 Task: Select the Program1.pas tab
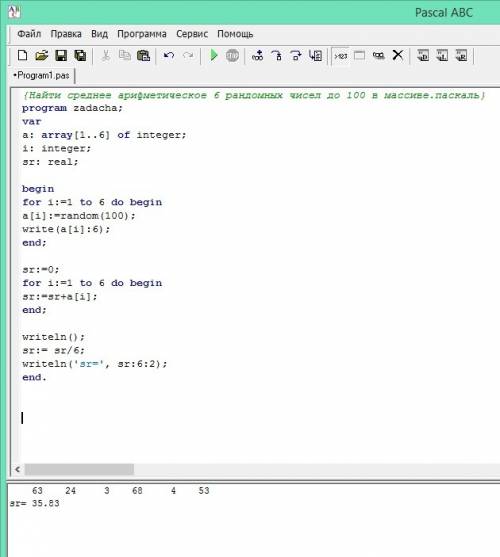(x=42, y=76)
